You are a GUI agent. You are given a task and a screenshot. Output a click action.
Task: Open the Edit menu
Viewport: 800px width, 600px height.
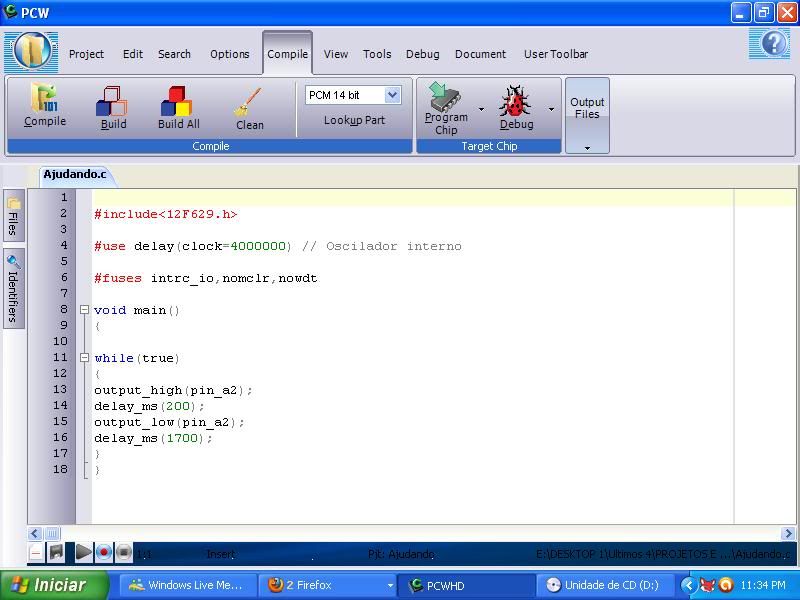point(133,54)
